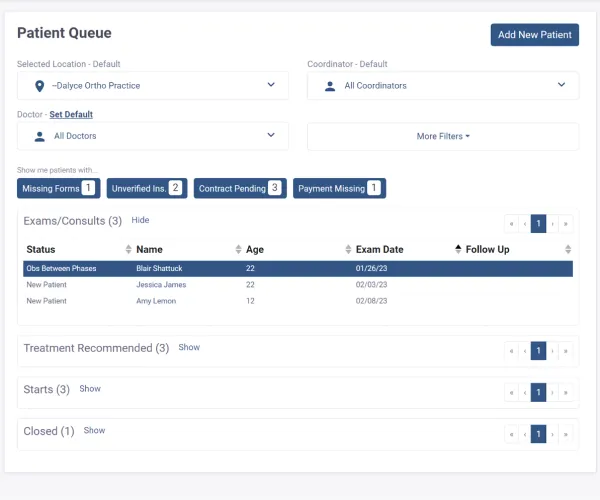Open the All Doctors dropdown

point(153,136)
